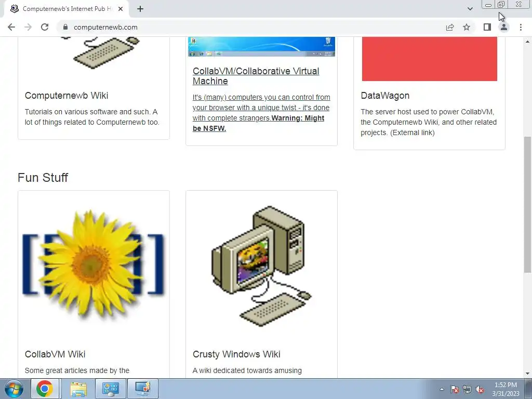This screenshot has width=532, height=399.
Task: Reload the computernewb.com page
Action: pos(45,27)
